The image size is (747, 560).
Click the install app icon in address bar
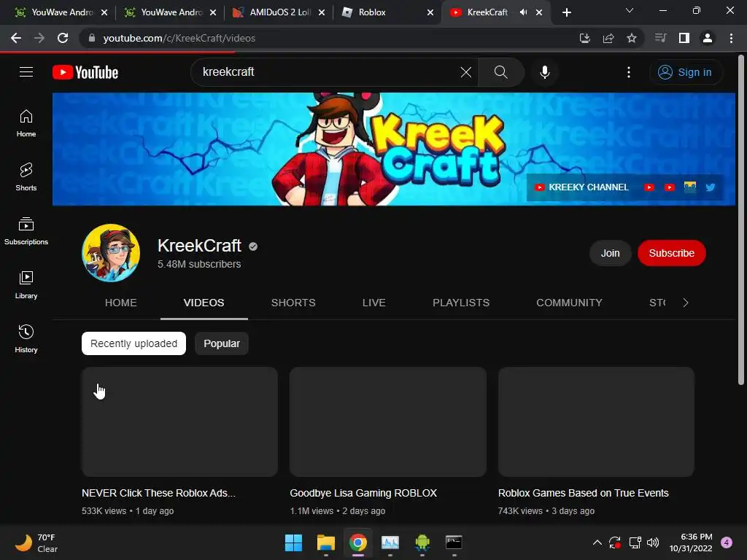click(585, 38)
